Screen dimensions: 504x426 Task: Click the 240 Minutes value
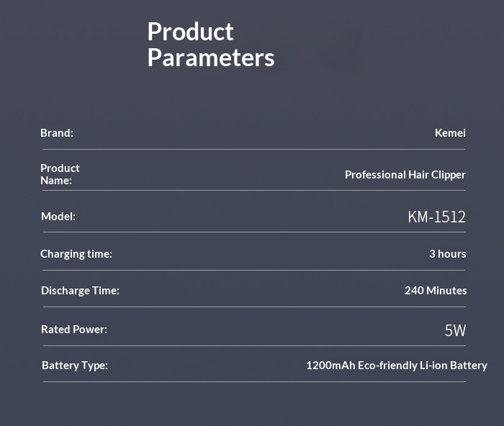tap(435, 291)
